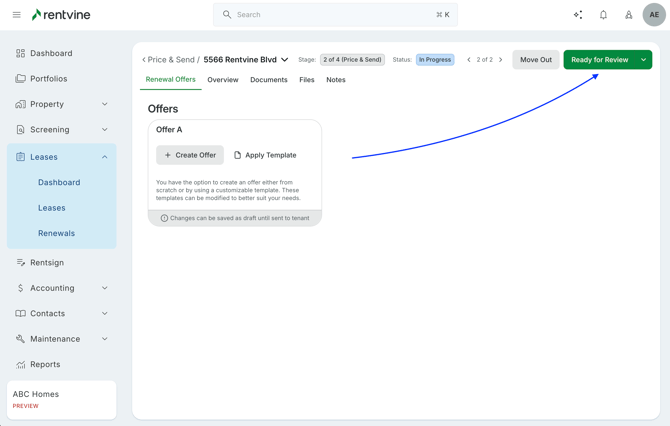The width and height of the screenshot is (670, 426).
Task: Click the Apply Template button
Action: click(265, 155)
